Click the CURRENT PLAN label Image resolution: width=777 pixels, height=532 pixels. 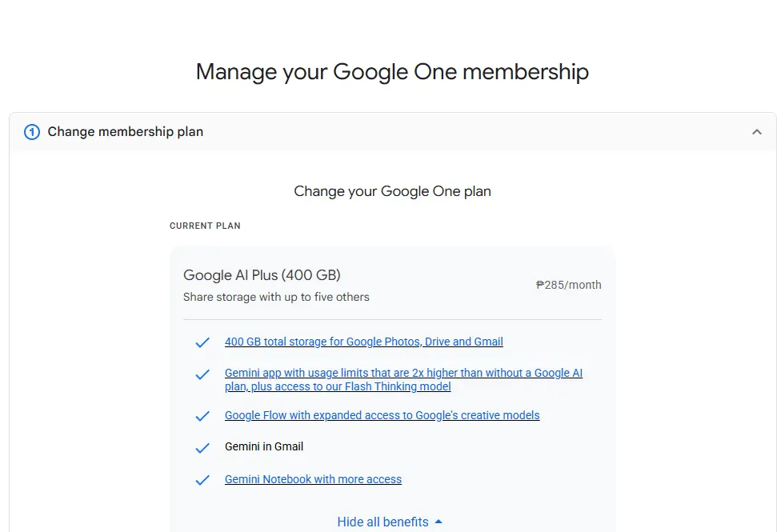tap(205, 226)
